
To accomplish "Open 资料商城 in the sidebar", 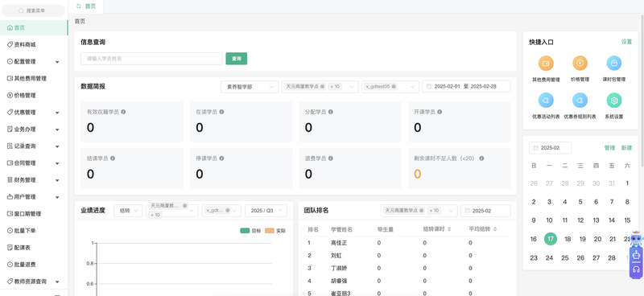I will [34, 45].
